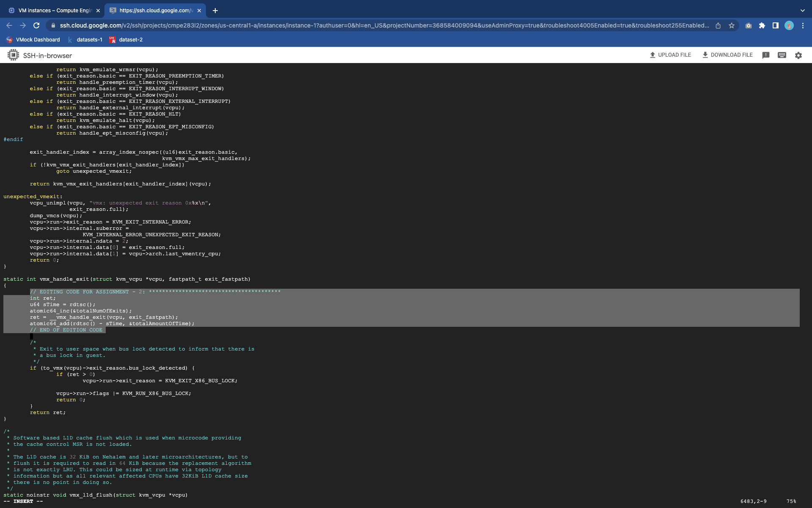
Task: Open the Chrome profile avatar
Action: (790, 25)
